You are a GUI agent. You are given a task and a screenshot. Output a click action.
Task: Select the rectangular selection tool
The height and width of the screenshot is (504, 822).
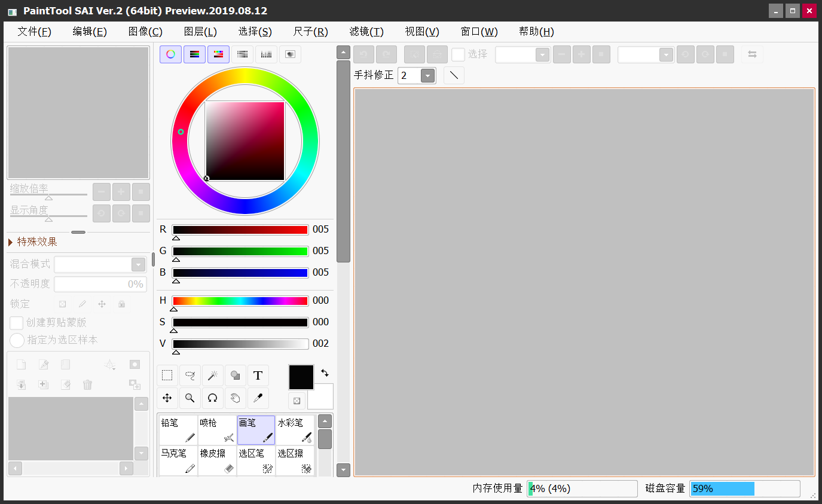[167, 375]
